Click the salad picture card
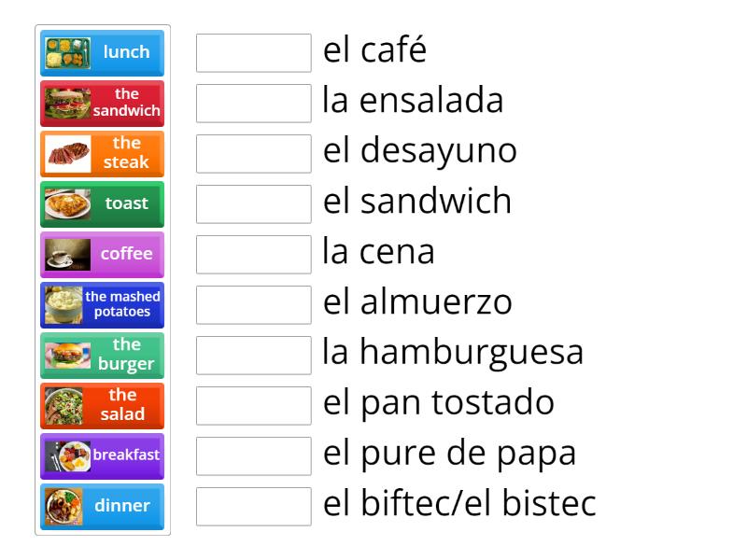 [102, 405]
